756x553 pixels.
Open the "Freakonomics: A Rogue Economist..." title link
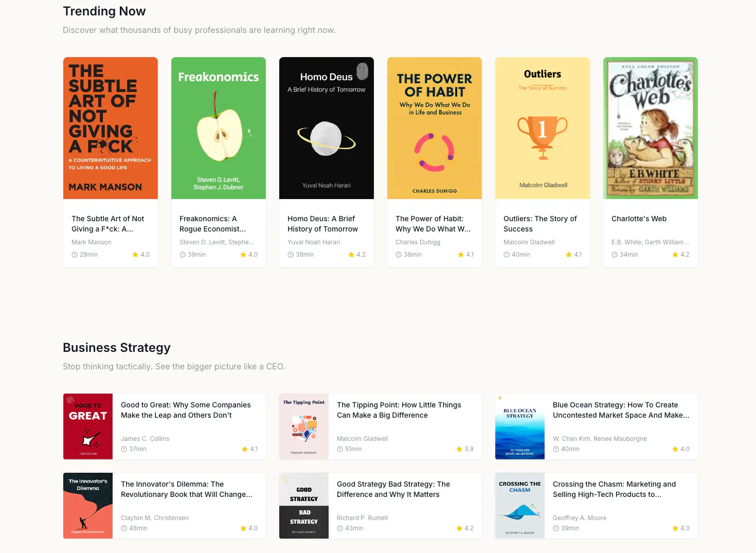(213, 224)
